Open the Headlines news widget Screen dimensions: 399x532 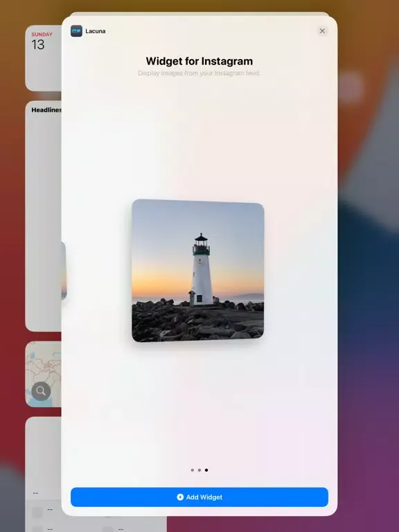44,216
